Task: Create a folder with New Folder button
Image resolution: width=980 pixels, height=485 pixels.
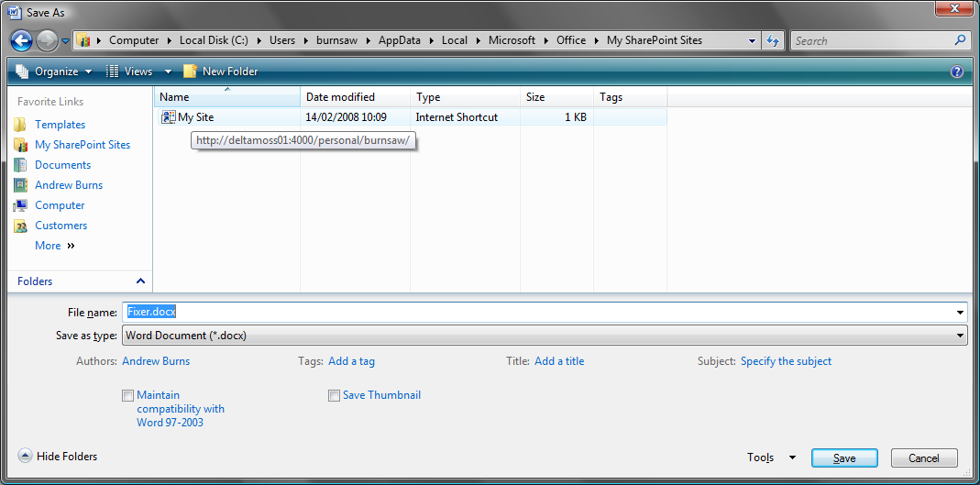Action: [221, 72]
